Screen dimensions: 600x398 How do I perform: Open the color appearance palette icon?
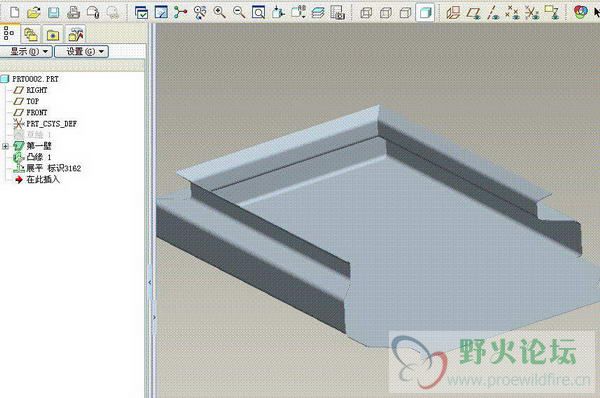coord(580,12)
